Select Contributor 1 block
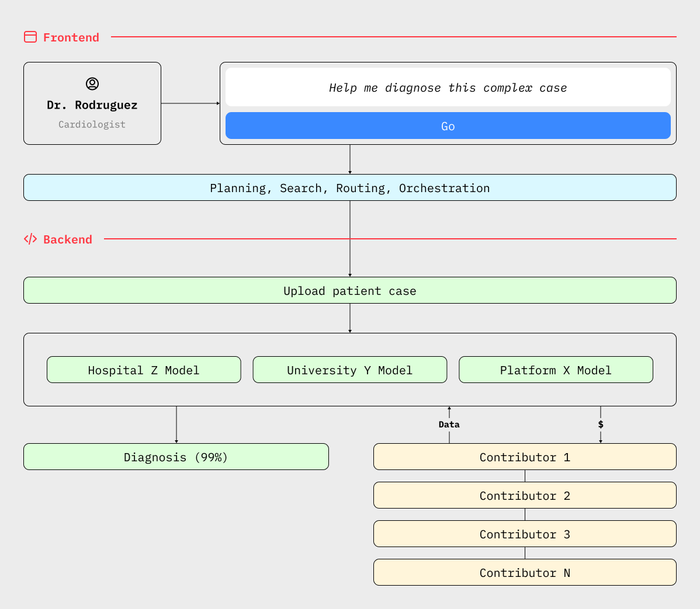Image resolution: width=700 pixels, height=609 pixels. coord(525,457)
